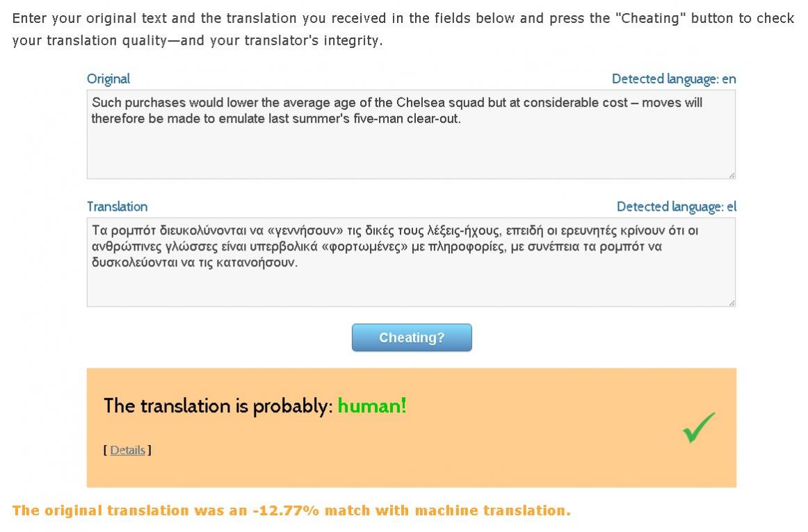Viewport: 808px width, 532px height.
Task: Click the "Original" field label
Action: tap(108, 79)
